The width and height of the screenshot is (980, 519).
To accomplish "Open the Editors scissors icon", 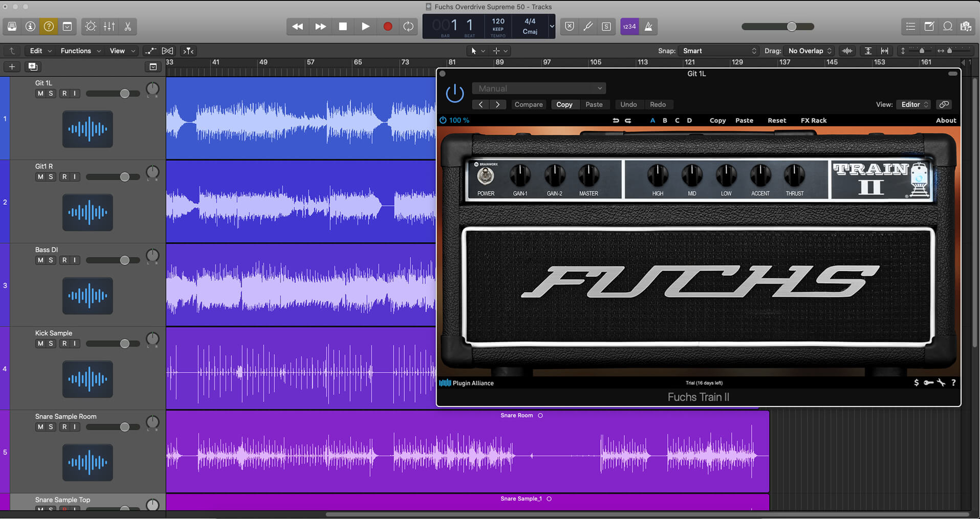I will point(128,27).
